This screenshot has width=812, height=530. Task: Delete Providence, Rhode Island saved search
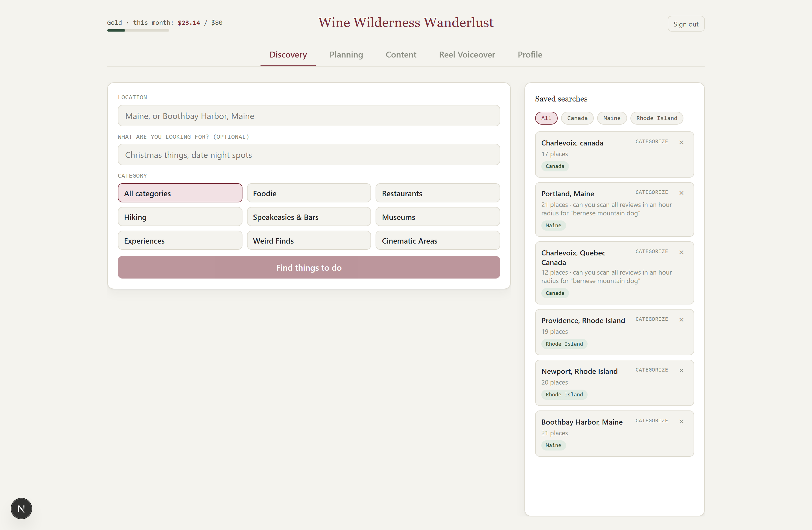pos(681,320)
